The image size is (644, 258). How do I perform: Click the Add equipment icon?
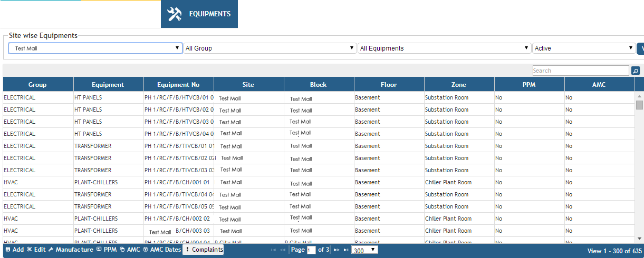tap(14, 250)
